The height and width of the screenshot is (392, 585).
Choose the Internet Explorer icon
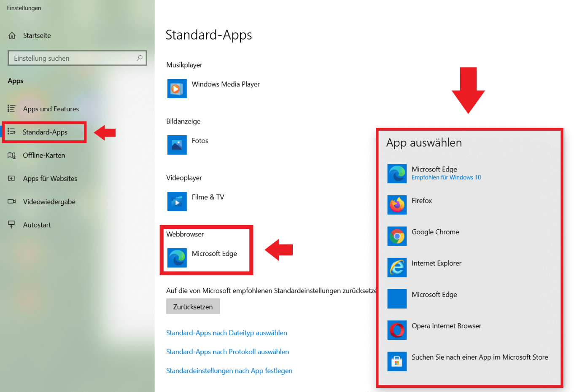point(397,268)
